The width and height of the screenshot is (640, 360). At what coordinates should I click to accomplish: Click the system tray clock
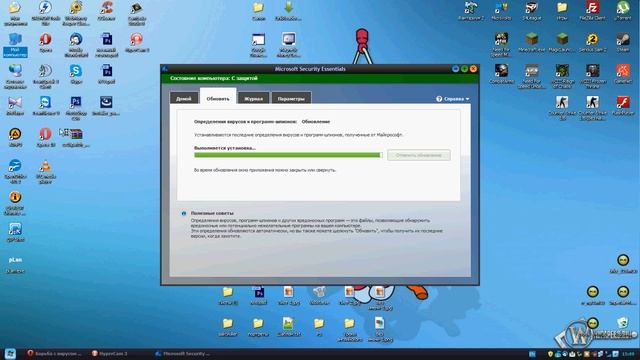629,354
